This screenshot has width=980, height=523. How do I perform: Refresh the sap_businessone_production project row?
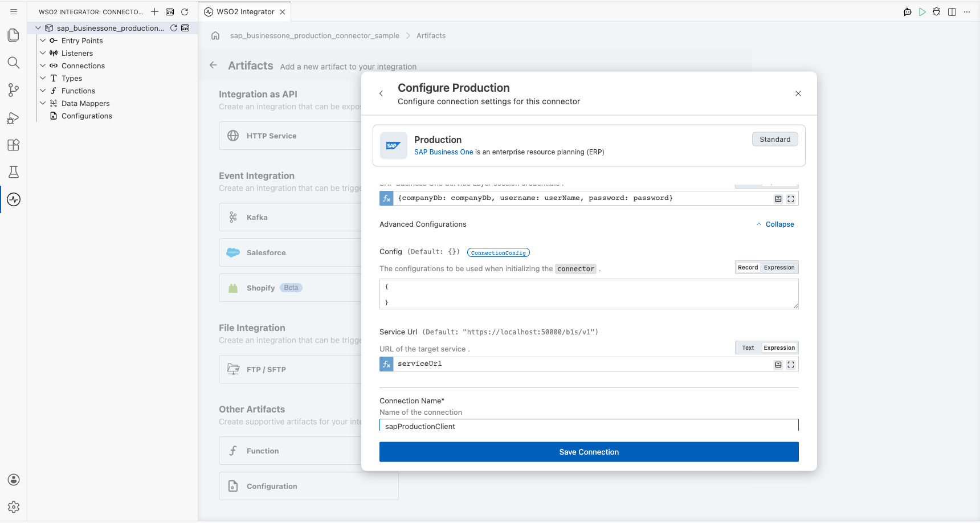pyautogui.click(x=174, y=28)
